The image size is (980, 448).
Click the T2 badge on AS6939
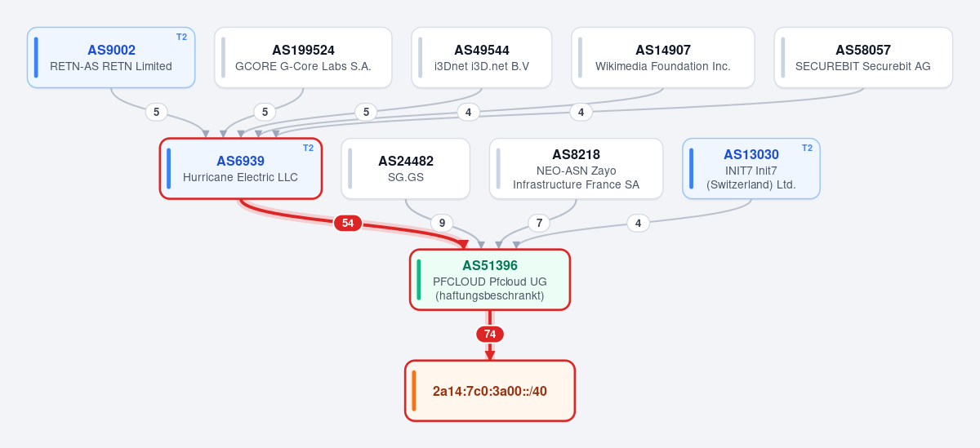308,148
